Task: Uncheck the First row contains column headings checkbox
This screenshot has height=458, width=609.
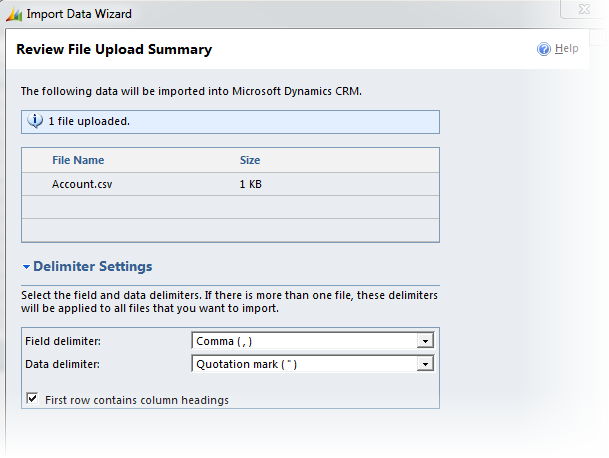Action: tap(31, 399)
